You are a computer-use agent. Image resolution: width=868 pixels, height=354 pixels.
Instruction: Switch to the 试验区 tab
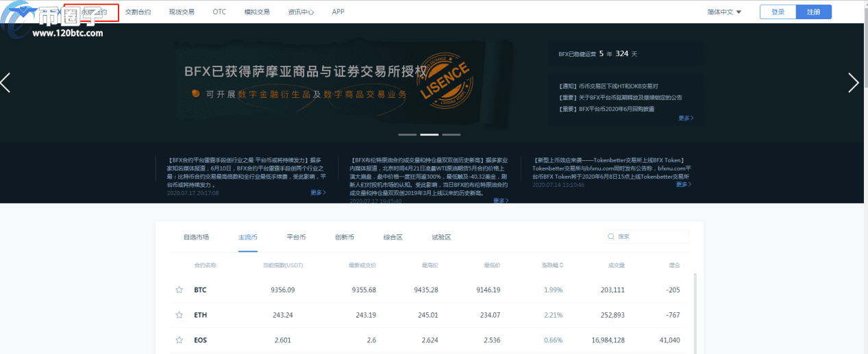pyautogui.click(x=441, y=237)
